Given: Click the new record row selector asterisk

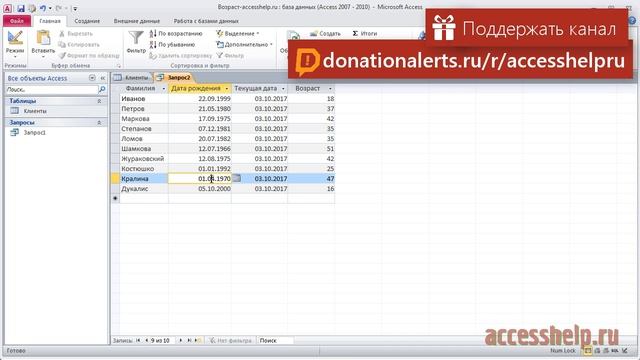Looking at the screenshot, I should [x=115, y=198].
